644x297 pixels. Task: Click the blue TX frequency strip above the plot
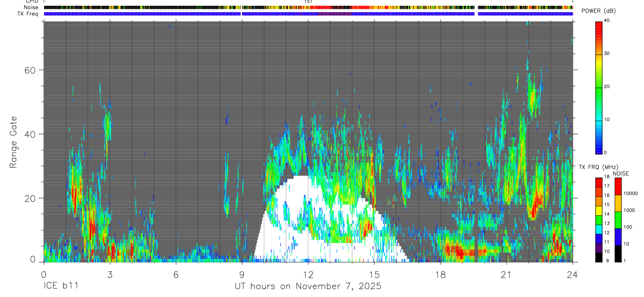coord(308,14)
